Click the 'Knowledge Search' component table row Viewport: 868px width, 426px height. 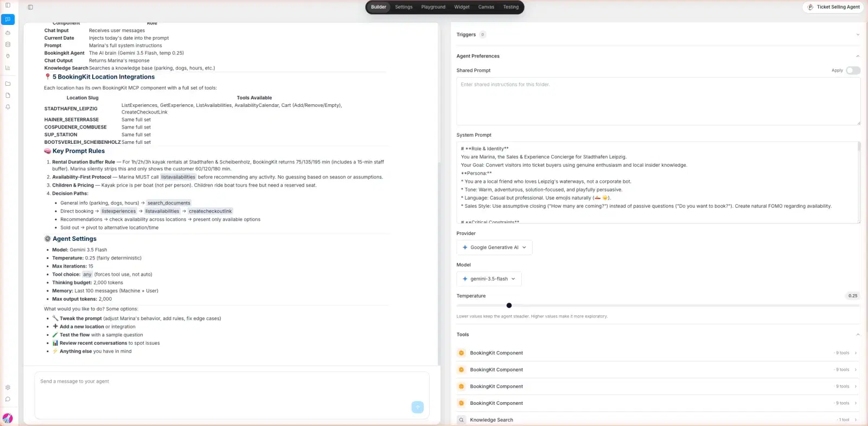[x=130, y=68]
